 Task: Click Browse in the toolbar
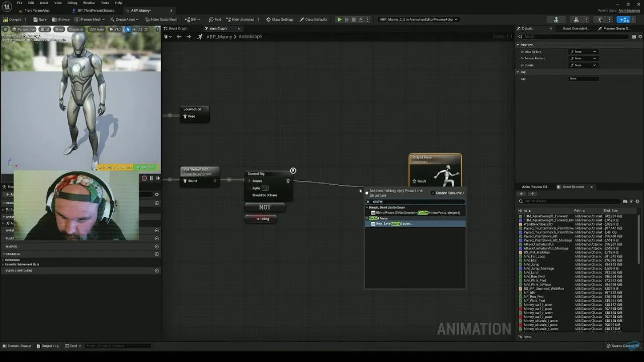[x=61, y=20]
